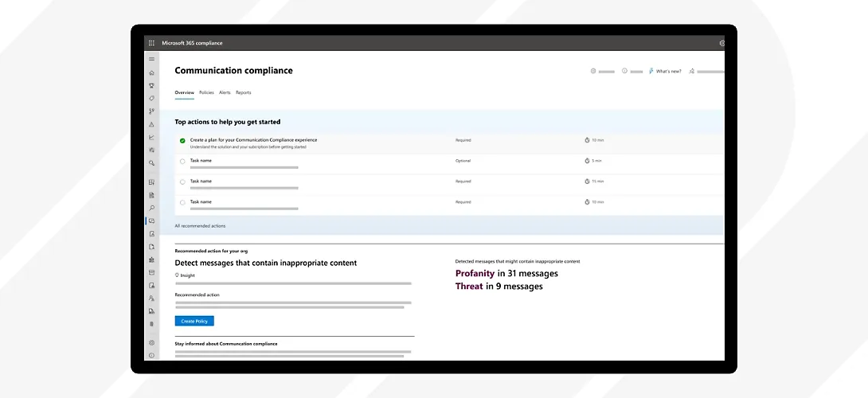868x398 pixels.
Task: Click the Create Policy button
Action: click(x=194, y=321)
